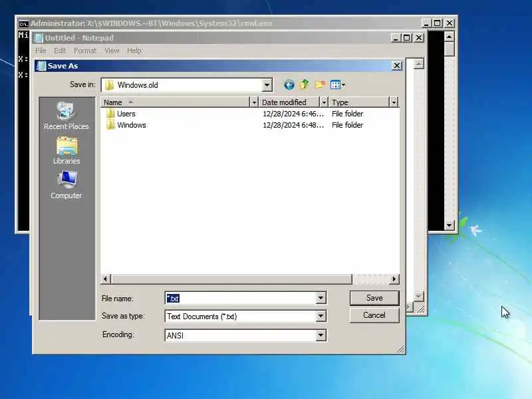The height and width of the screenshot is (399, 532).
Task: Click Save As dialog resize grip
Action: [400, 349]
